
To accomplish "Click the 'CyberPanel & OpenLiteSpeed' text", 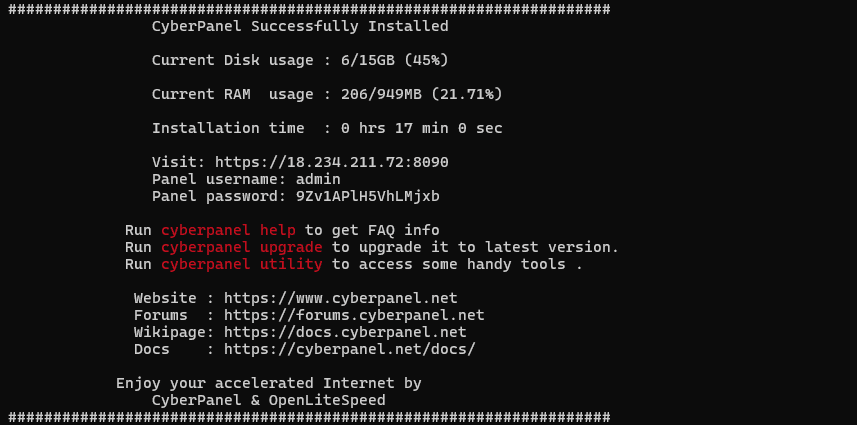I will click(268, 400).
